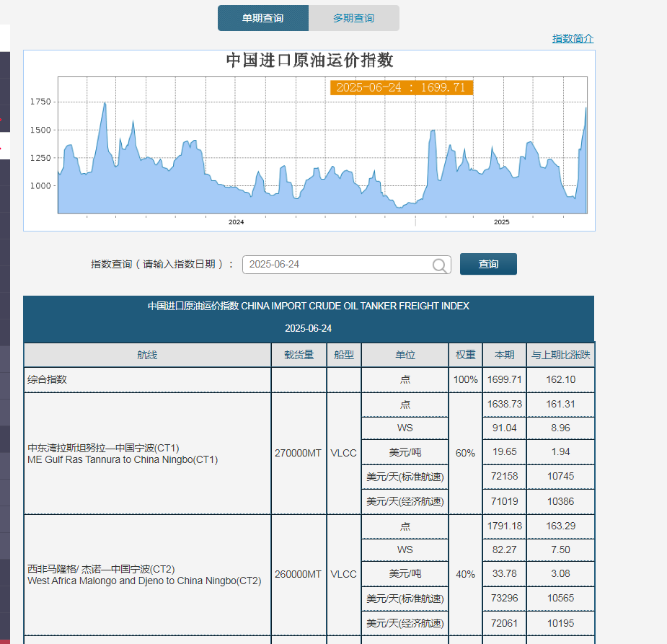The image size is (667, 644).
Task: Click the 与上期比涨跌 column header
Action: pos(561,355)
